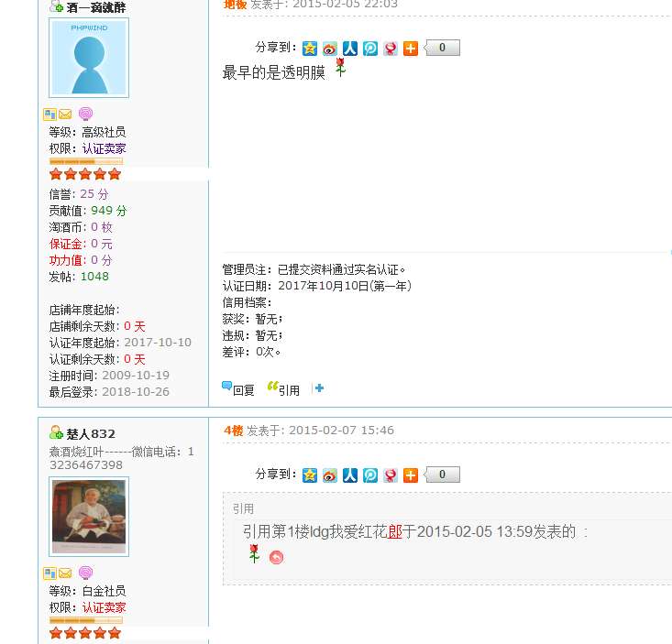Expand extra actions with the plus icon
This screenshot has width=672, height=644.
319,388
